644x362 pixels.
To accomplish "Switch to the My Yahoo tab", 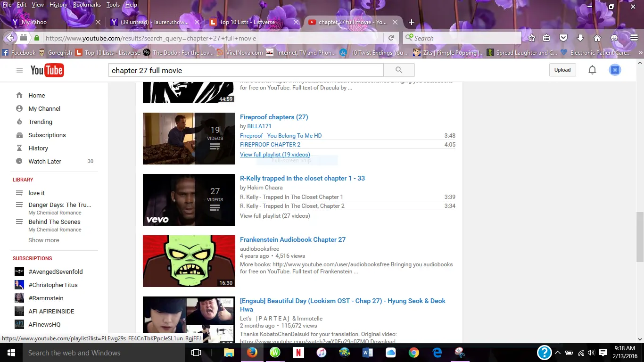I will point(57,22).
